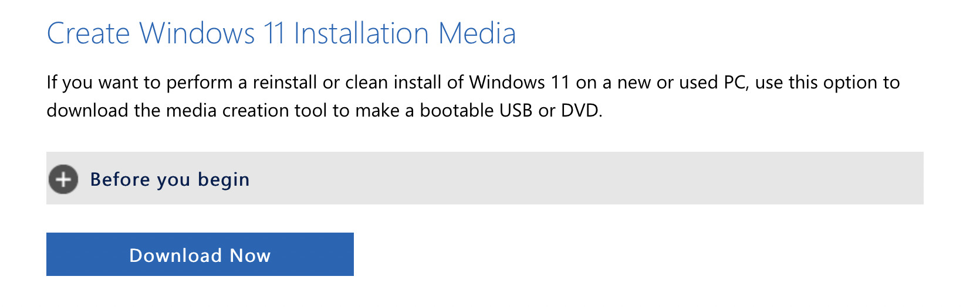Screen dimensions: 980x307
Task: Click the Create Windows 11 Installation Media heading
Action: click(281, 33)
